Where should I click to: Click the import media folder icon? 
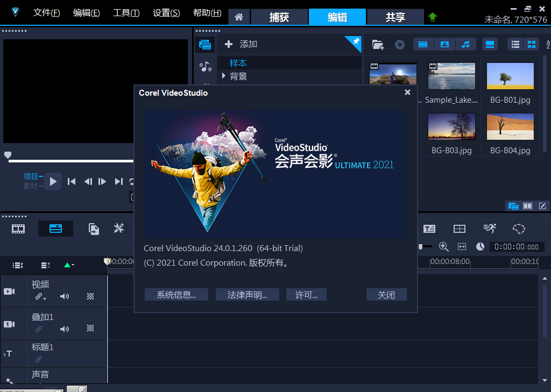point(378,45)
